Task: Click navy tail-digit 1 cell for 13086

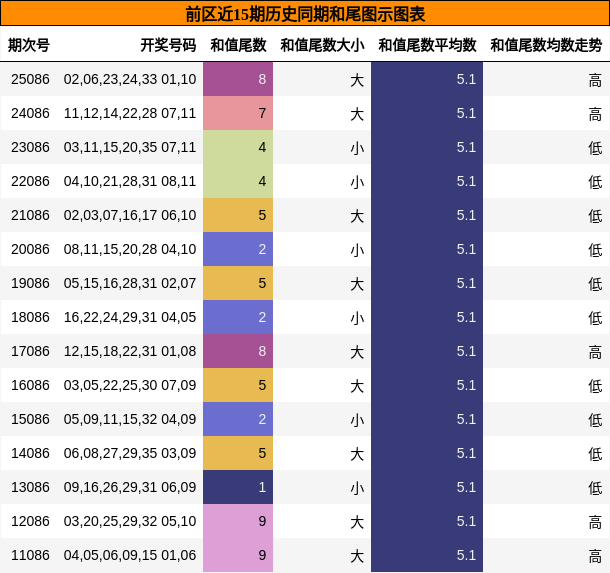Action: pyautogui.click(x=238, y=487)
